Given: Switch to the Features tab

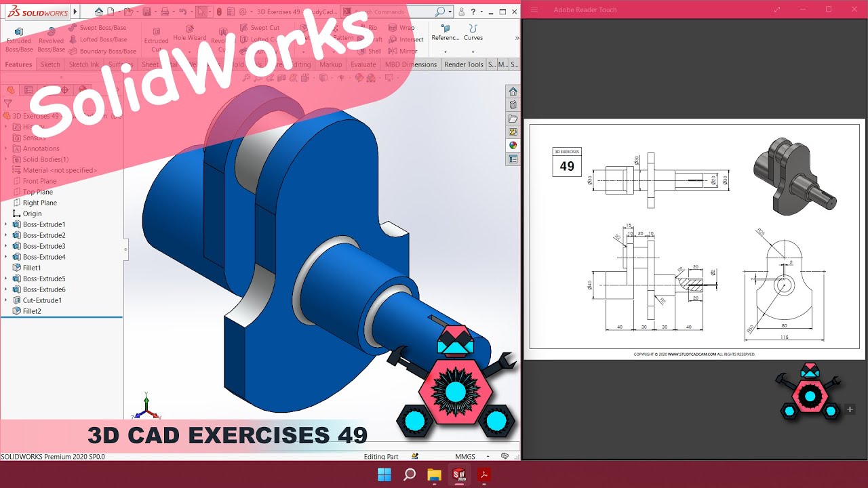Looking at the screenshot, I should pyautogui.click(x=18, y=64).
